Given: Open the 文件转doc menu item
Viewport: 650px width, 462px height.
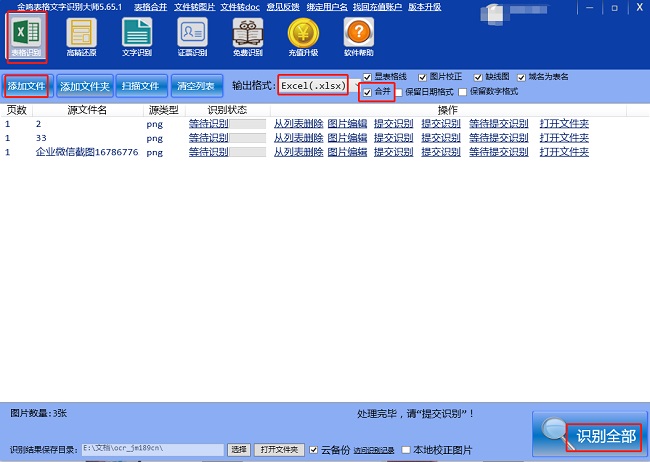Looking at the screenshot, I should tap(240, 7).
